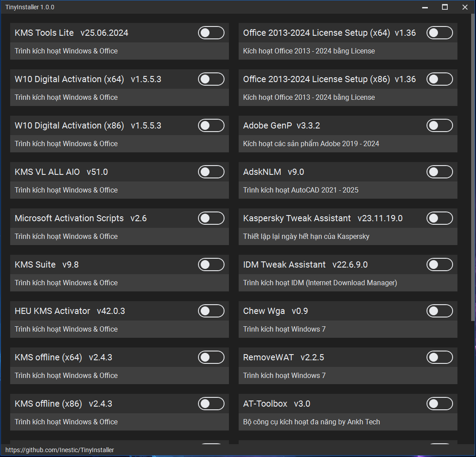Viewport: 476px width, 457px height.
Task: Toggle KMS offline (x86) on
Action: (x=211, y=404)
